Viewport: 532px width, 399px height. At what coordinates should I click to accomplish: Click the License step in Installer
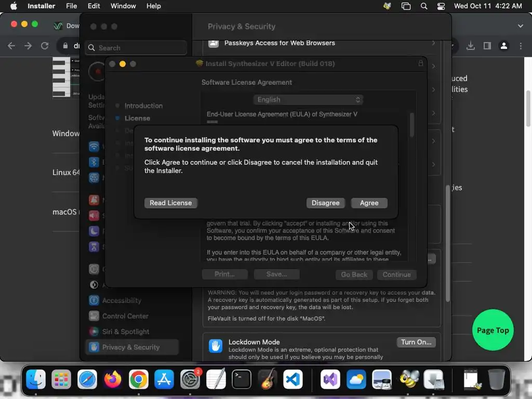[137, 118]
